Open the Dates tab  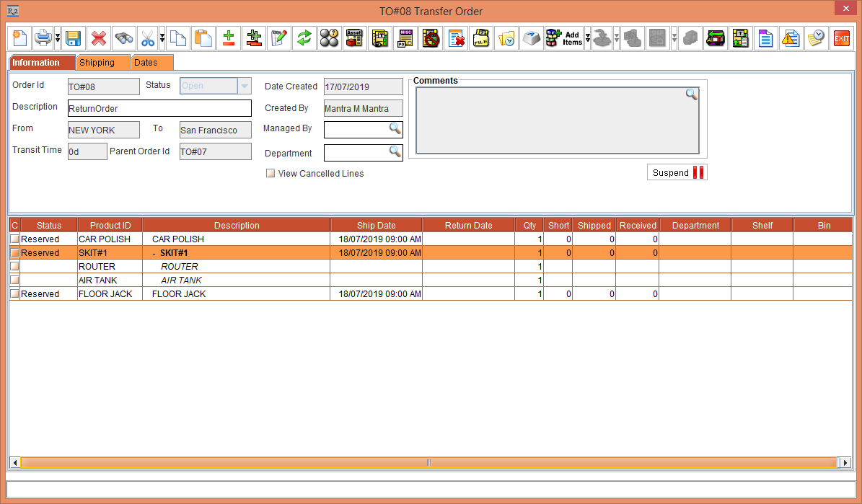tap(146, 63)
